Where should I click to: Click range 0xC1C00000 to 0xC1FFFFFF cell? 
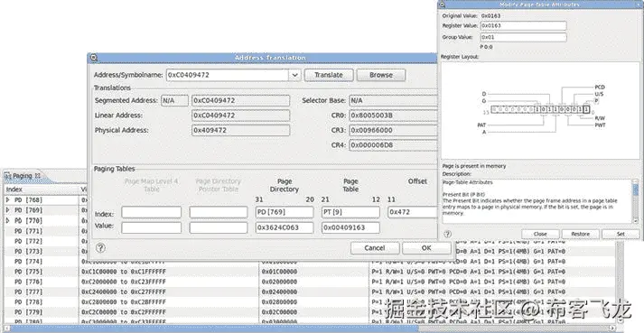[169, 272]
